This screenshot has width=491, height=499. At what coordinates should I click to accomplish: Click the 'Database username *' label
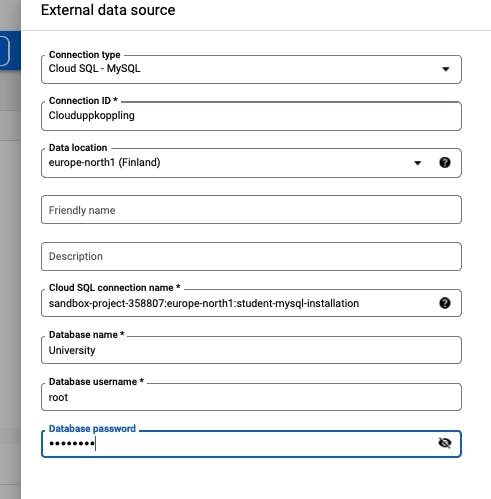(x=96, y=381)
